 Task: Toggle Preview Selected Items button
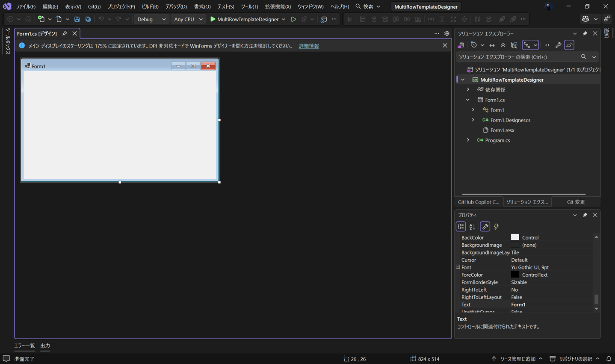click(569, 45)
